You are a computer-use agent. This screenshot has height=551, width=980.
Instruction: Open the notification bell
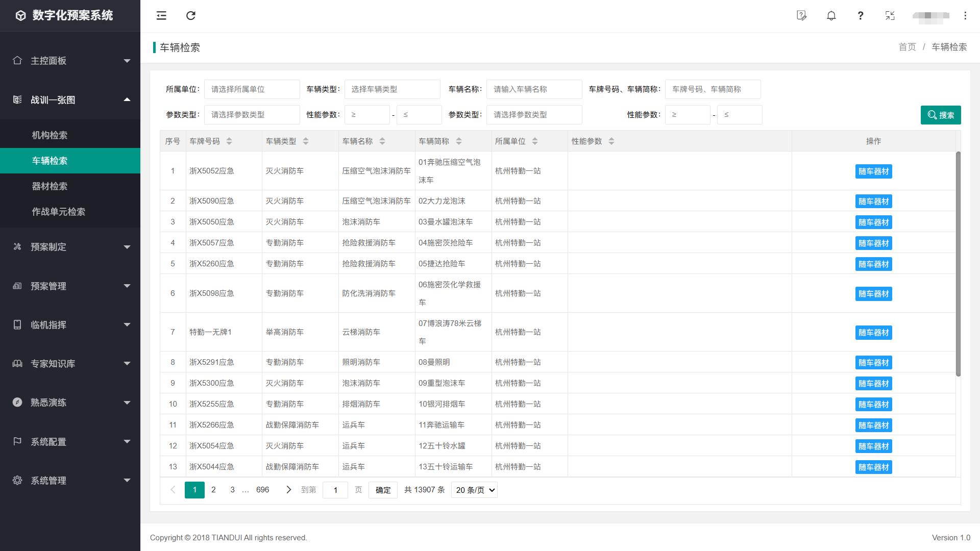tap(831, 16)
